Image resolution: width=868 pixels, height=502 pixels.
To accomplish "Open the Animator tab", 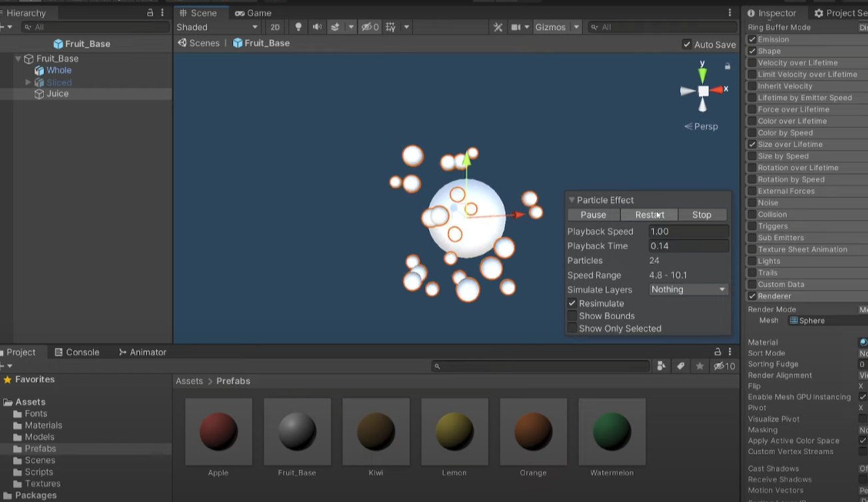I will (x=143, y=352).
